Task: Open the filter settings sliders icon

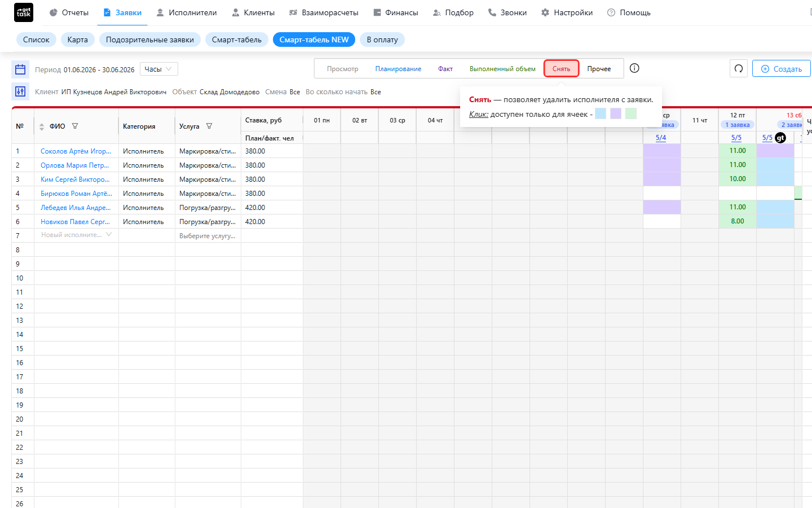Action: pyautogui.click(x=20, y=91)
